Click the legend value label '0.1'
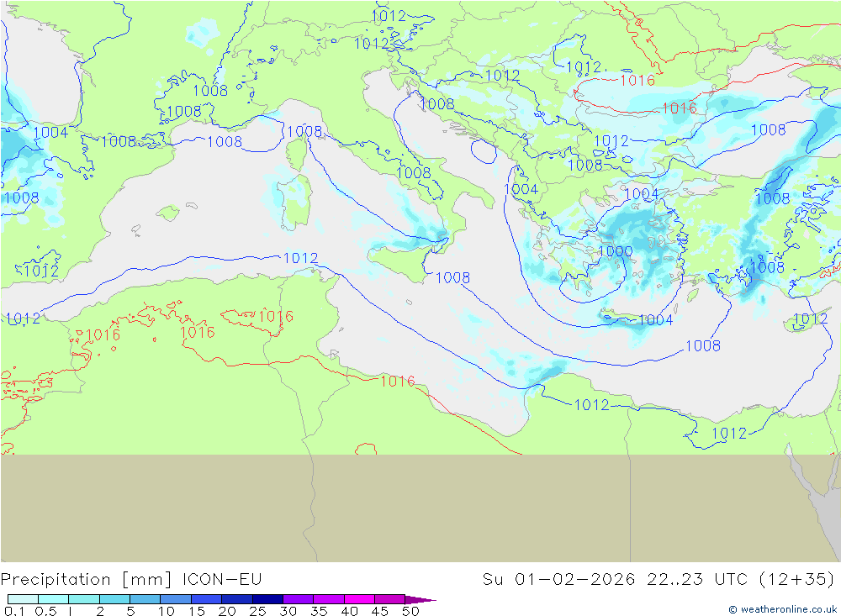Image resolution: width=841 pixels, height=616 pixels. [14, 611]
